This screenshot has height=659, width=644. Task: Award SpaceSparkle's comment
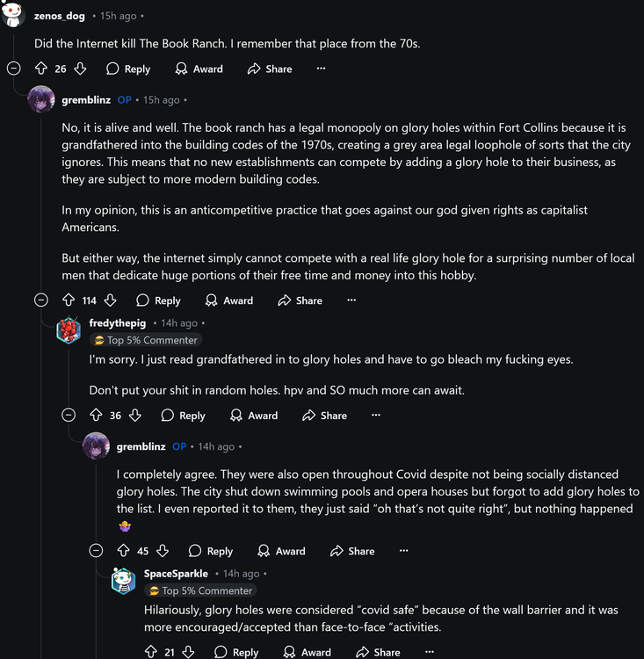(308, 652)
